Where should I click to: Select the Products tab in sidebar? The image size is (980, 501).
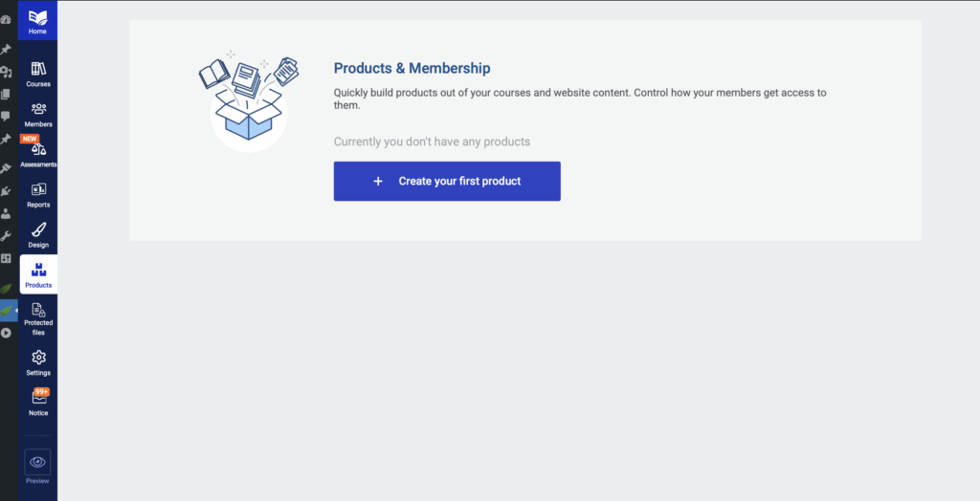pyautogui.click(x=38, y=274)
